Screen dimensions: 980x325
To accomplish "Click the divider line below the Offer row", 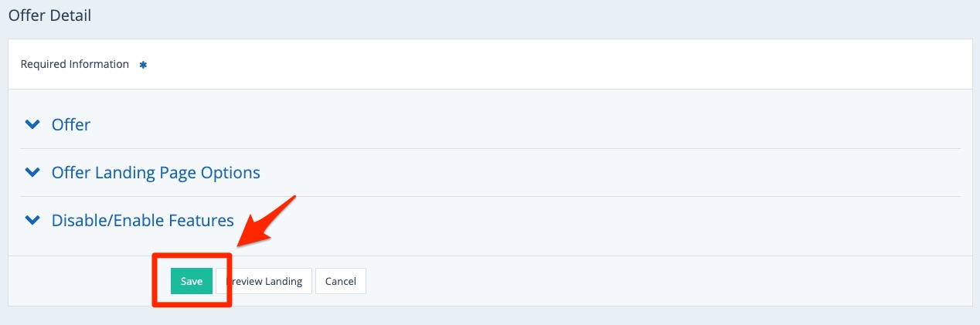I will (x=490, y=148).
